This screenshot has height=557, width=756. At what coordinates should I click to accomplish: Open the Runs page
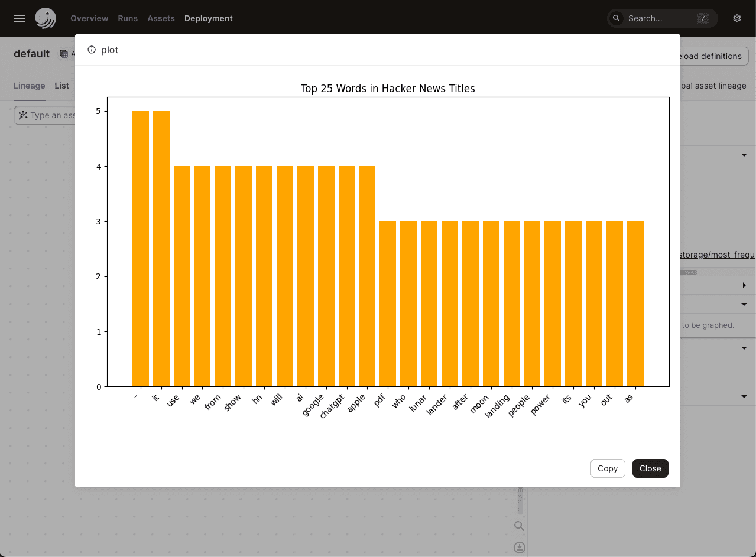tap(128, 18)
